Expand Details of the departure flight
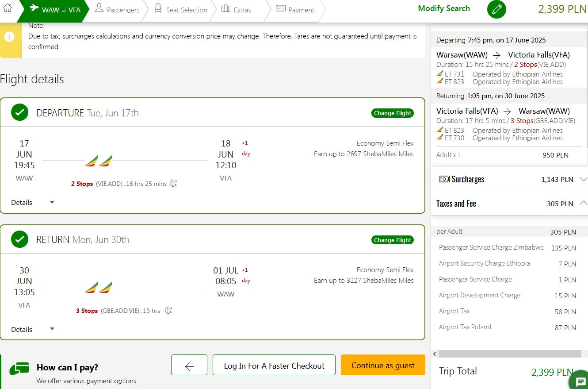Viewport: 588px width, 389px height. (33, 202)
